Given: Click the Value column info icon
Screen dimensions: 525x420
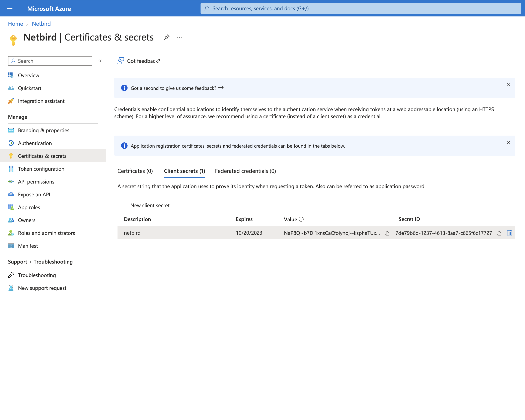Looking at the screenshot, I should tap(301, 219).
